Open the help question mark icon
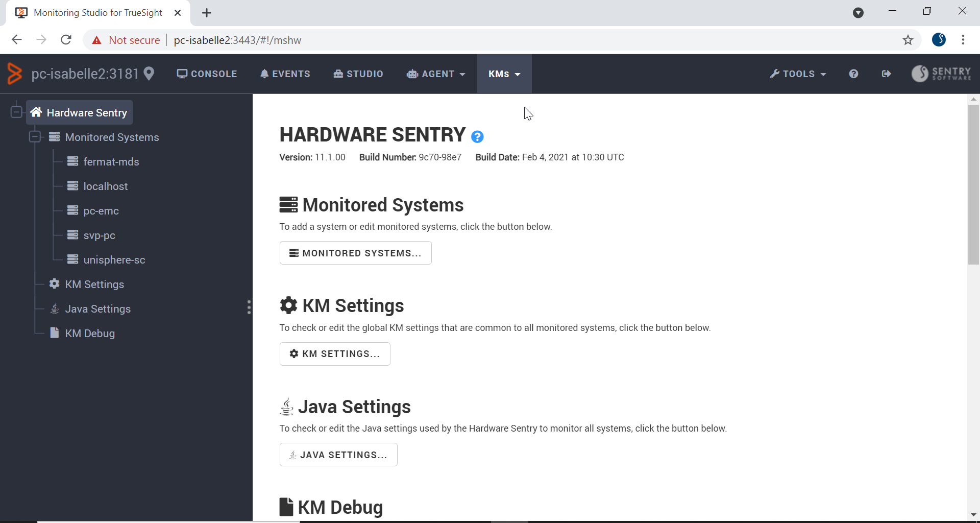The height and width of the screenshot is (523, 980). (854, 74)
